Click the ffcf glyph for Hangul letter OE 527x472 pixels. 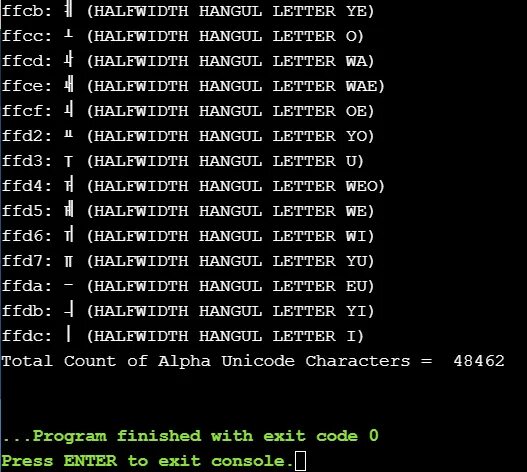coord(69,110)
